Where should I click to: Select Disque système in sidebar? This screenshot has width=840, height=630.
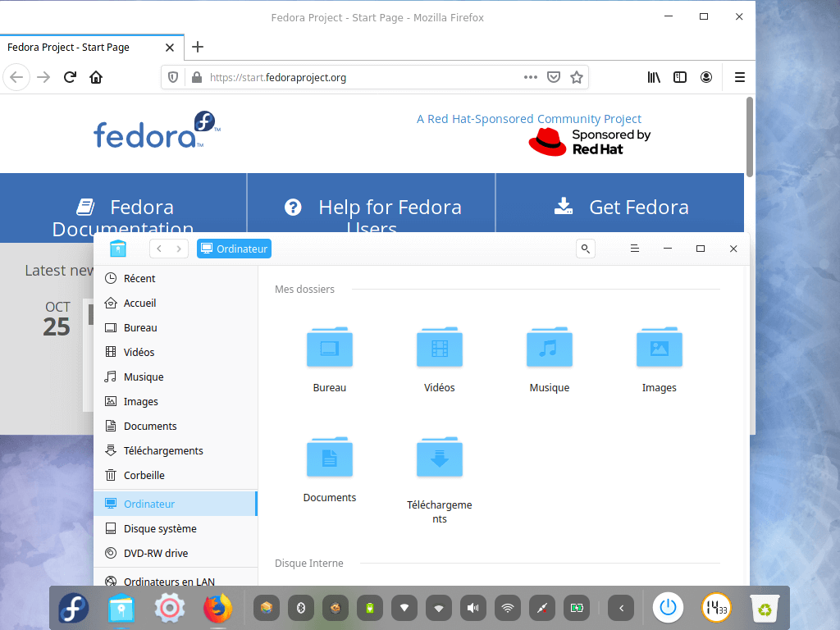pos(176,529)
